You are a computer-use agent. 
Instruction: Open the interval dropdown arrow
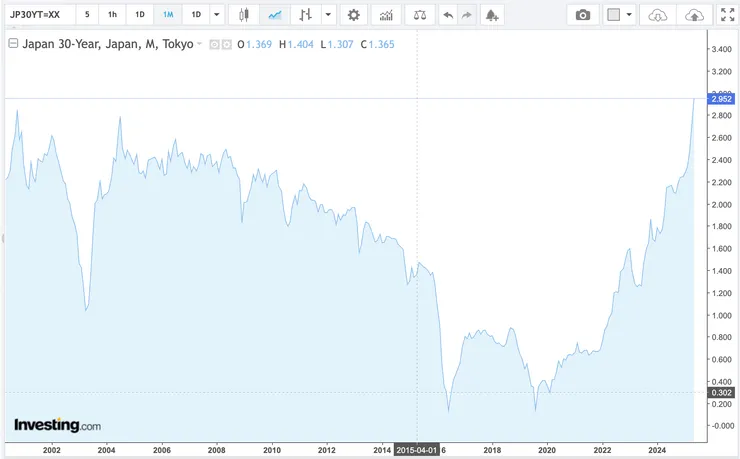click(217, 15)
